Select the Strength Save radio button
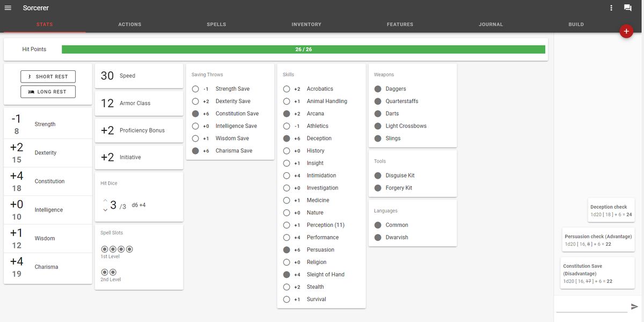The image size is (644, 322). click(x=195, y=88)
